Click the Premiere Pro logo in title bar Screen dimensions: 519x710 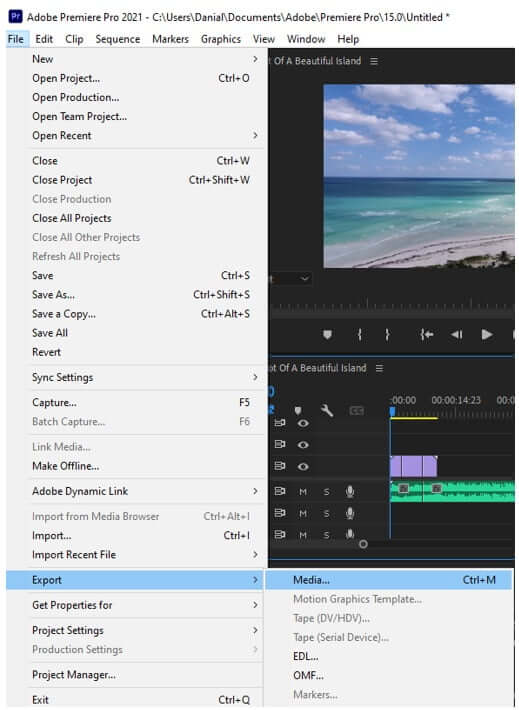pyautogui.click(x=15, y=17)
